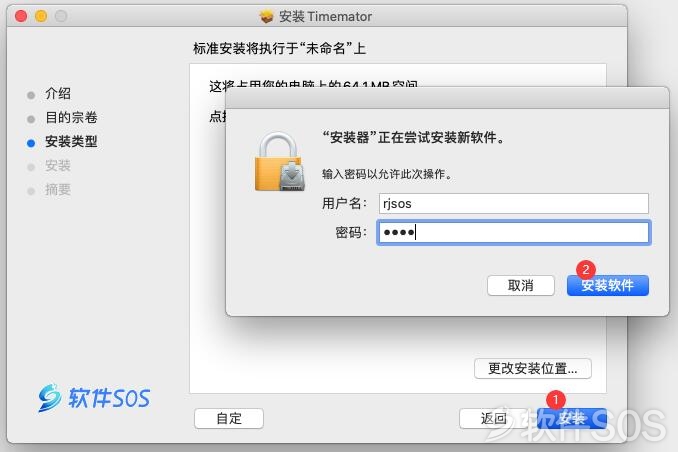
Task: Go back with the 返回 button
Action: pos(493,418)
